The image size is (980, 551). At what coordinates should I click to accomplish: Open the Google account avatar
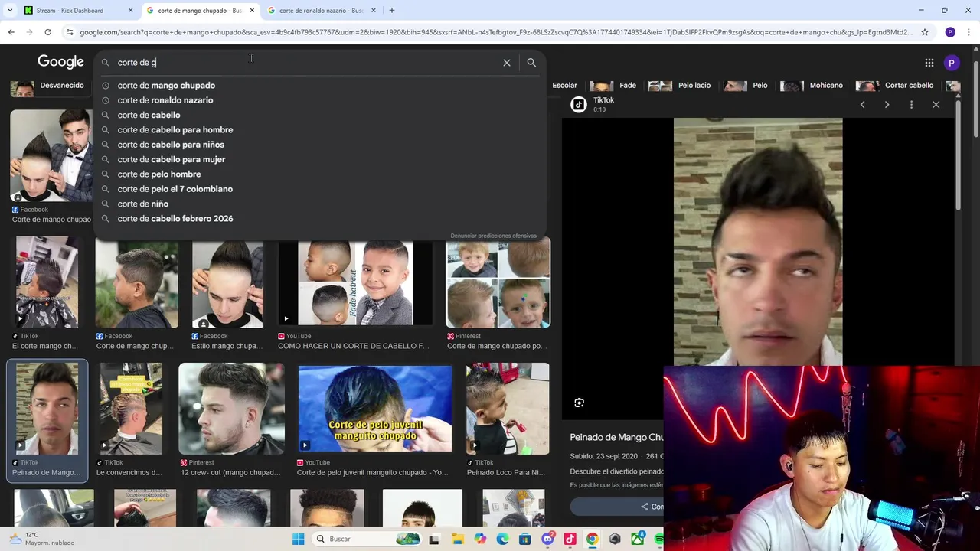(952, 63)
